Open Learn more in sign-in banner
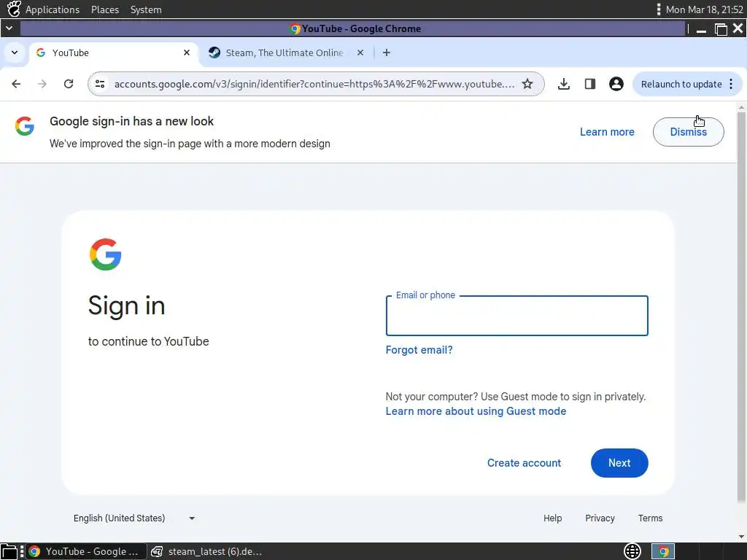 607,132
